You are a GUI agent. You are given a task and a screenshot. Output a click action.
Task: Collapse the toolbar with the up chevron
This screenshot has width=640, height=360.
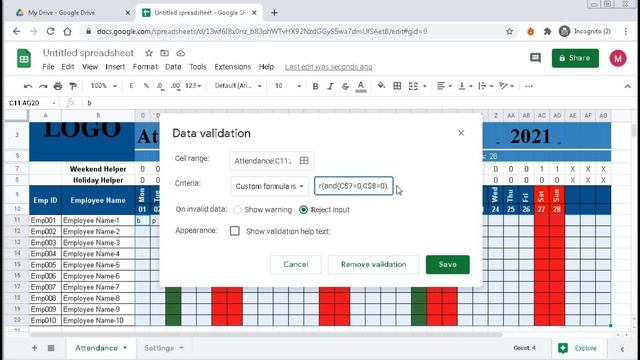tap(627, 86)
